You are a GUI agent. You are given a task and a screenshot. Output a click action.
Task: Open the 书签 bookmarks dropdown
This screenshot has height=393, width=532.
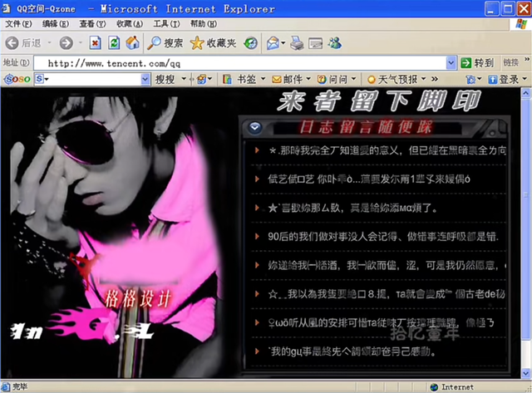coord(263,79)
